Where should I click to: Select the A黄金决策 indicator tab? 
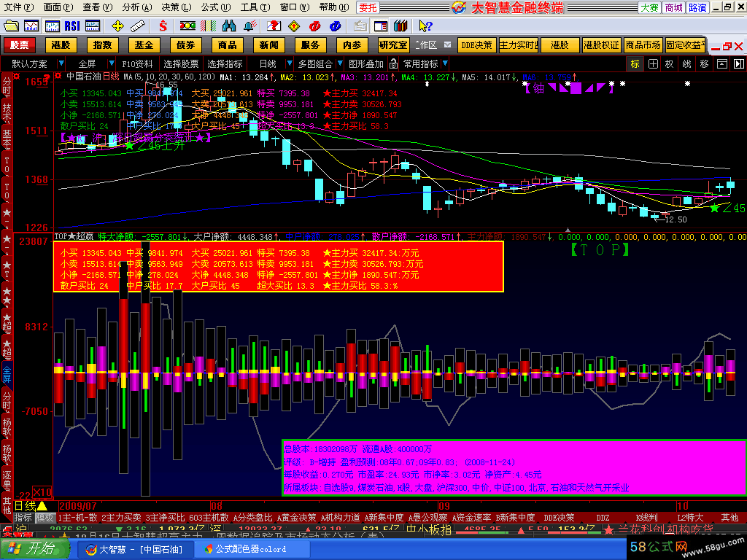pyautogui.click(x=296, y=518)
